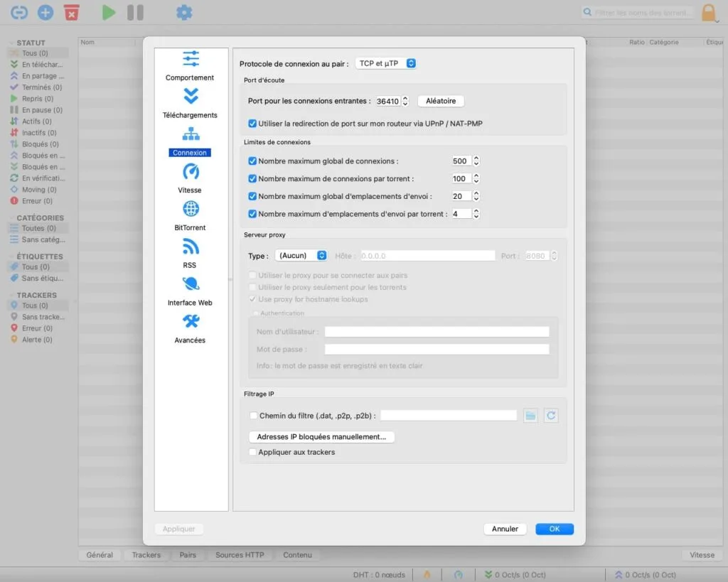
Task: Click the stepper for upload slots per torrent 4
Action: point(476,214)
